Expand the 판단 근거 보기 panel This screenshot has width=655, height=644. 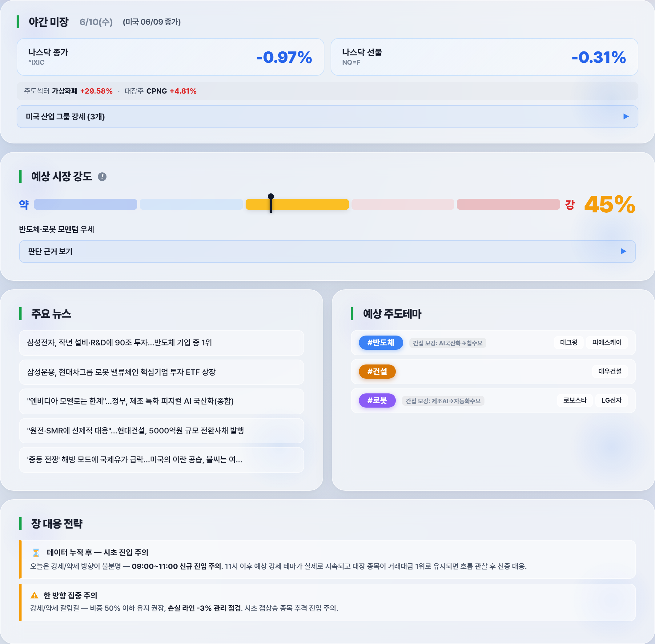tap(327, 251)
